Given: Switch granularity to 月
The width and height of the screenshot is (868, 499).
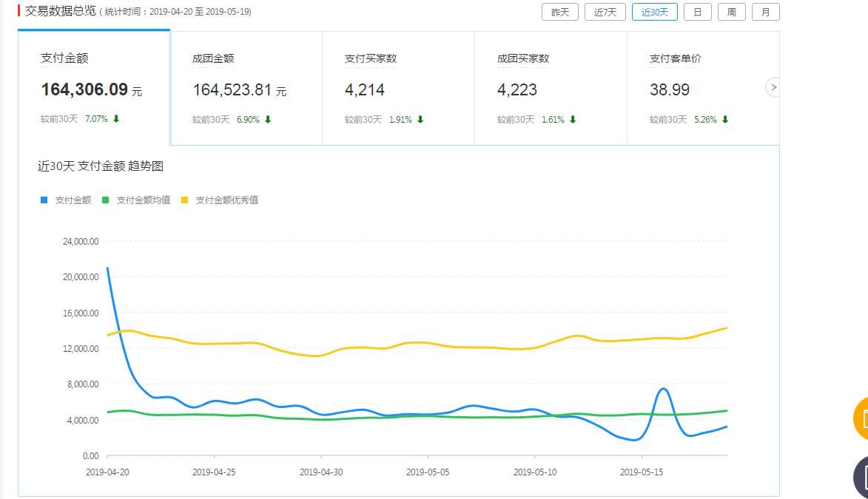Looking at the screenshot, I should pyautogui.click(x=766, y=12).
